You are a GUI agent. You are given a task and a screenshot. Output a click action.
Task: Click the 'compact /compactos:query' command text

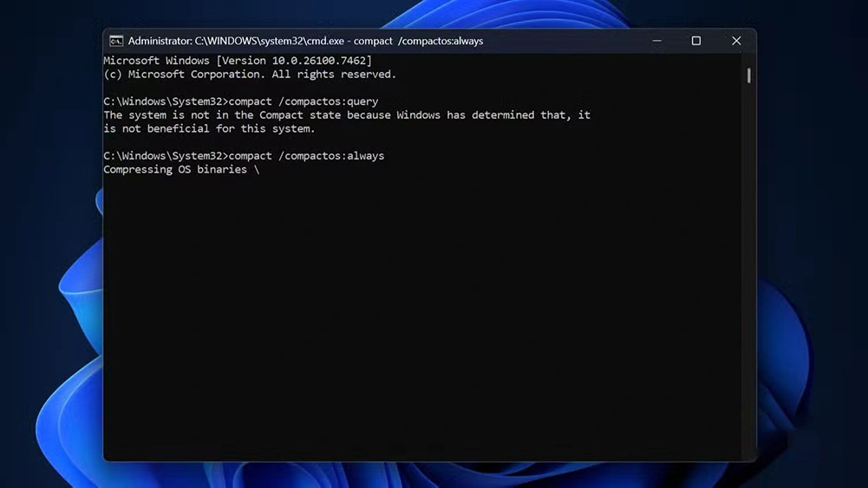tap(303, 101)
